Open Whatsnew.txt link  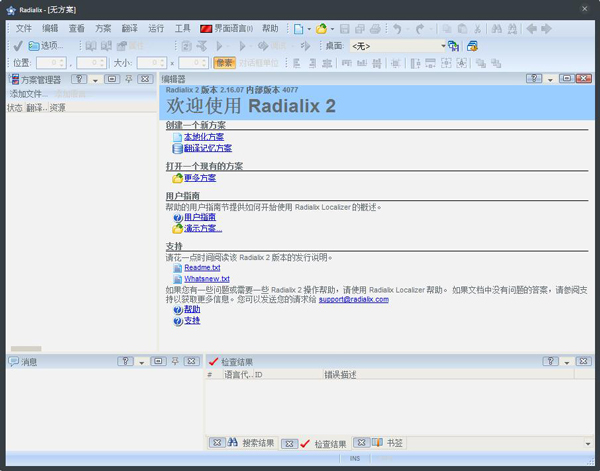[207, 279]
